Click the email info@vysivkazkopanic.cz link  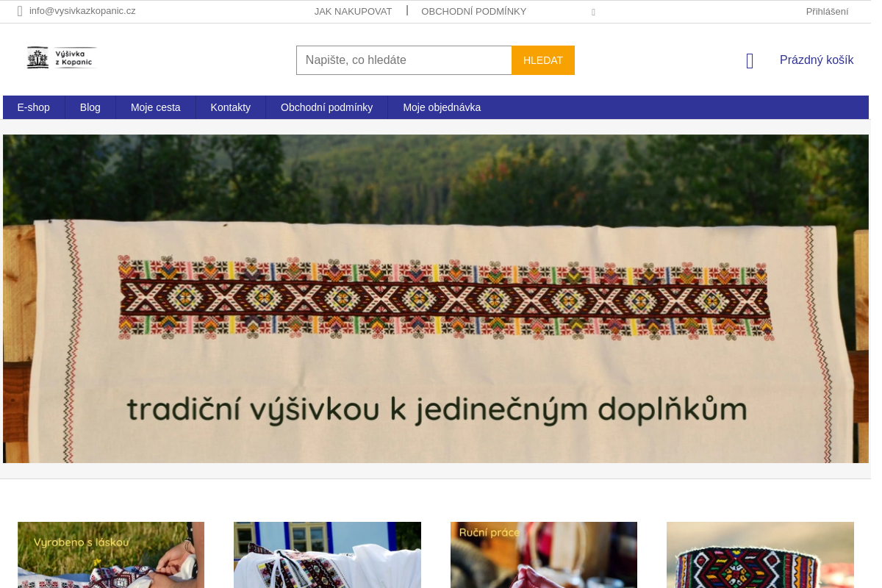[82, 11]
